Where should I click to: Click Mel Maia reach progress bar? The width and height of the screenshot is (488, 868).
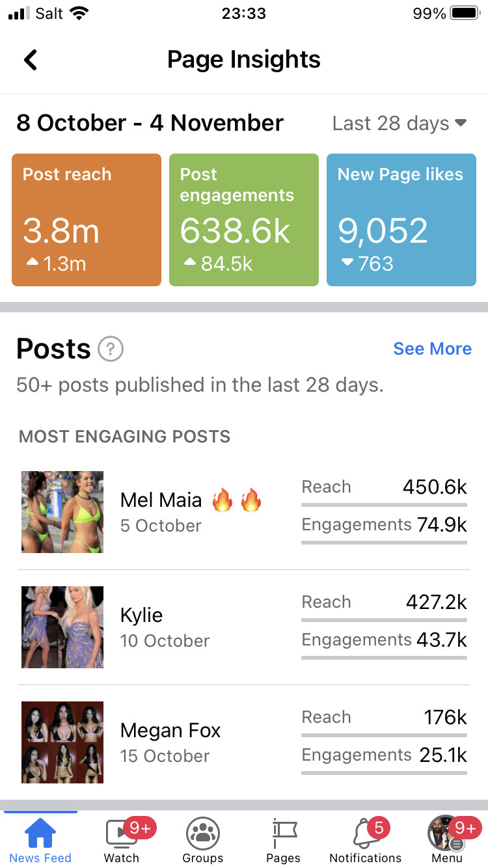(384, 504)
